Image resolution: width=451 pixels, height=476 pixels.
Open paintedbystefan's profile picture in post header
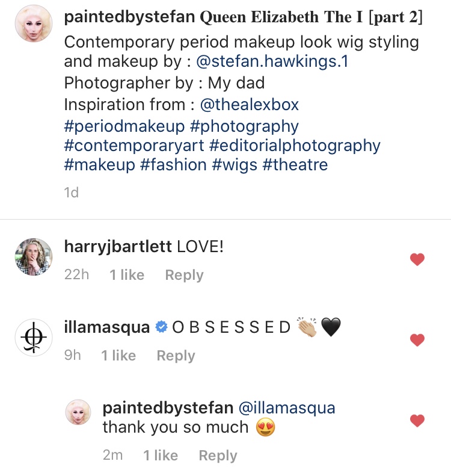coord(34,23)
